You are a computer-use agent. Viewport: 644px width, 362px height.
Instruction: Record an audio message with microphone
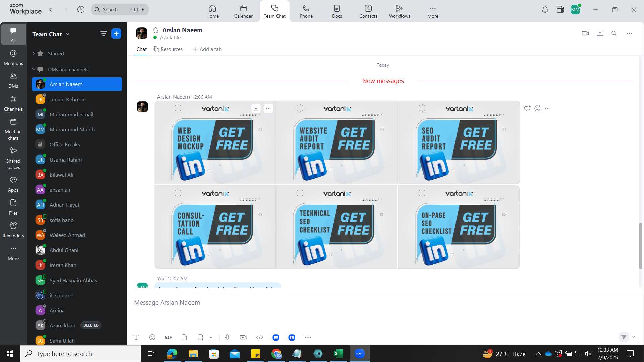tap(227, 337)
